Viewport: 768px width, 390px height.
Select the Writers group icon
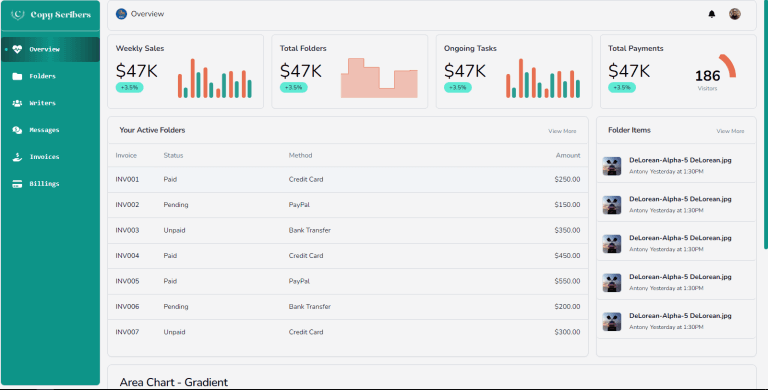click(17, 103)
